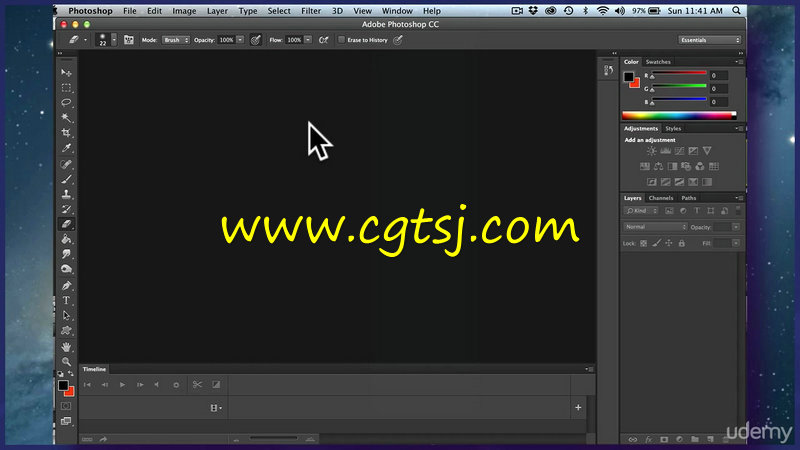800x450 pixels.
Task: Toggle lock image pixels
Action: pyautogui.click(x=656, y=243)
